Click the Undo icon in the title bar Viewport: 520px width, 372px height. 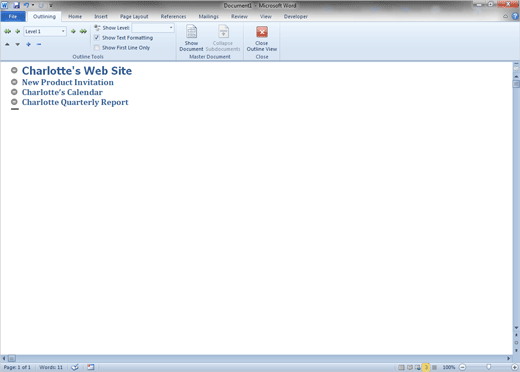click(x=26, y=5)
